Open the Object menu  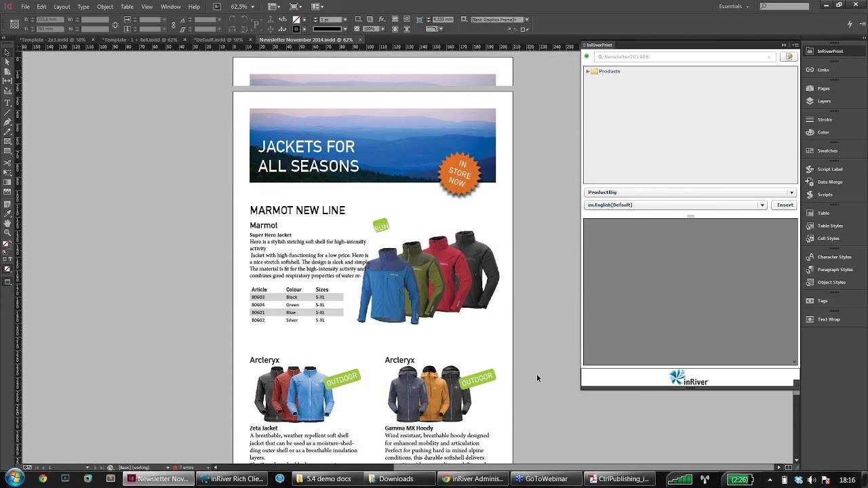click(x=105, y=7)
